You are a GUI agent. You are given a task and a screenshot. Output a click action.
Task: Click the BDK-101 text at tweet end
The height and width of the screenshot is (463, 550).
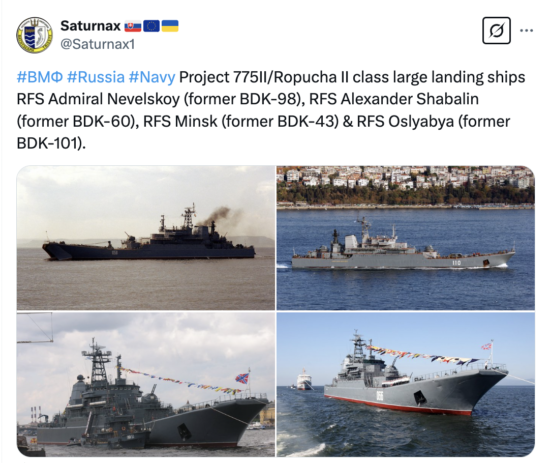pyautogui.click(x=47, y=143)
